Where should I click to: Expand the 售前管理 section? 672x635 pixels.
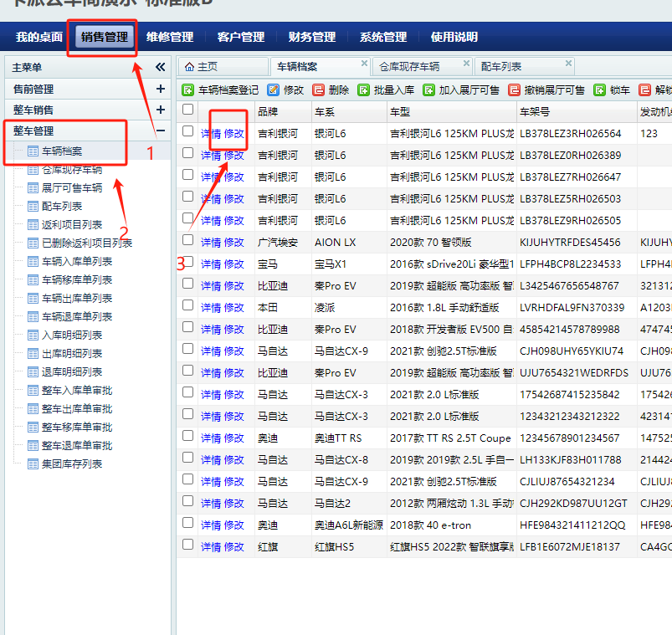click(160, 89)
